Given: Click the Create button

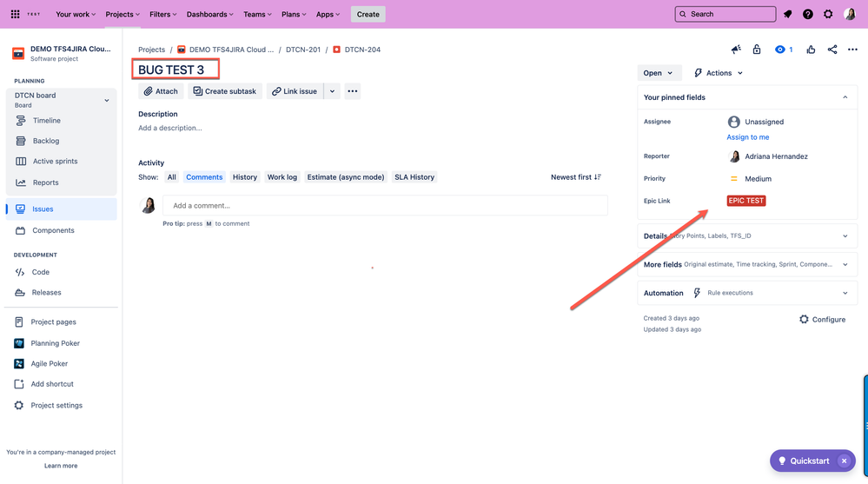Looking at the screenshot, I should point(368,15).
